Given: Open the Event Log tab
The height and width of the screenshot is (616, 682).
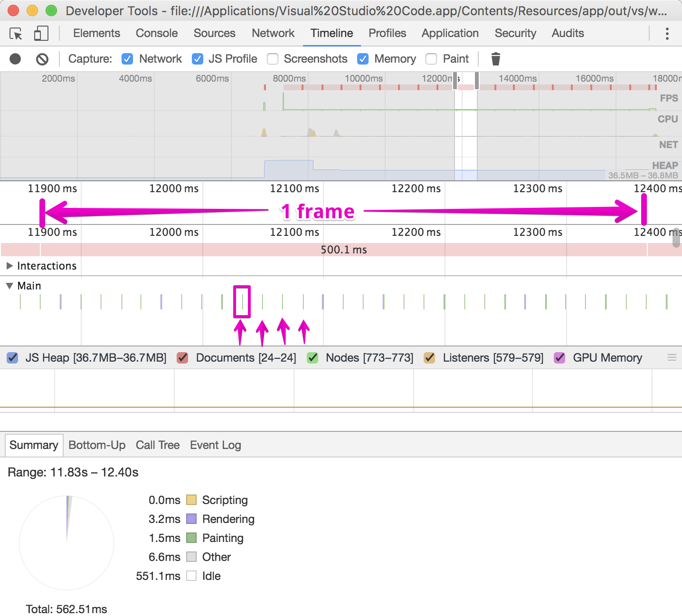Looking at the screenshot, I should coord(216,445).
